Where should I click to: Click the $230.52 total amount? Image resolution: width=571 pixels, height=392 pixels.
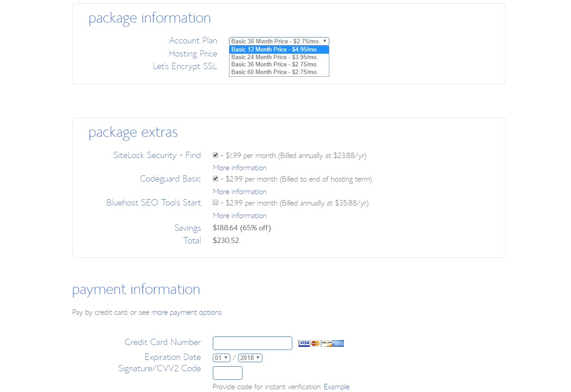[x=226, y=240]
